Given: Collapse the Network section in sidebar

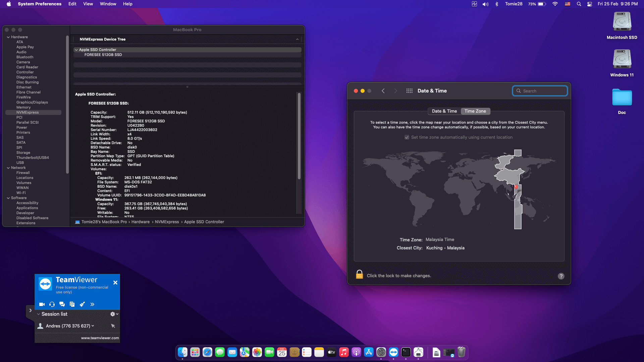Looking at the screenshot, I should pyautogui.click(x=8, y=168).
